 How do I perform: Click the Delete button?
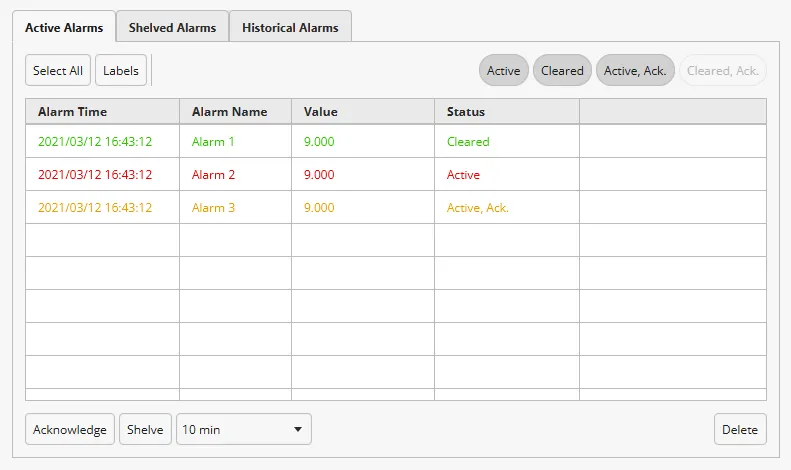[x=740, y=429]
